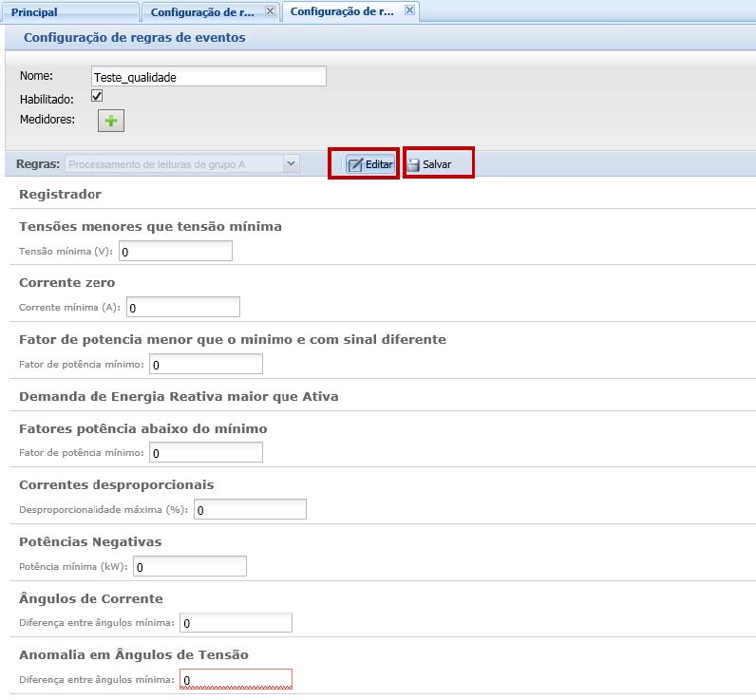The width and height of the screenshot is (756, 700).
Task: Switch to the second Configuração tab
Action: pos(201,12)
